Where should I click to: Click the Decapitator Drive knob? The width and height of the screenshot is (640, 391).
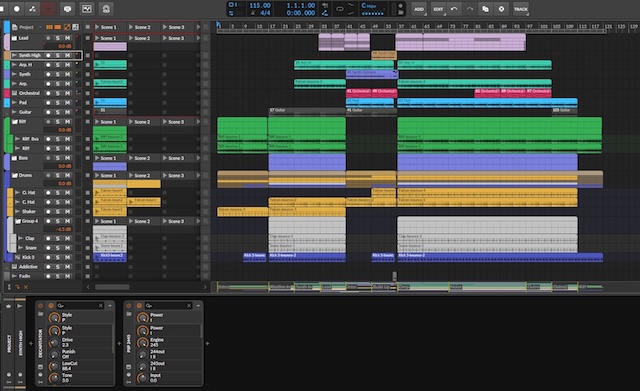pyautogui.click(x=54, y=342)
